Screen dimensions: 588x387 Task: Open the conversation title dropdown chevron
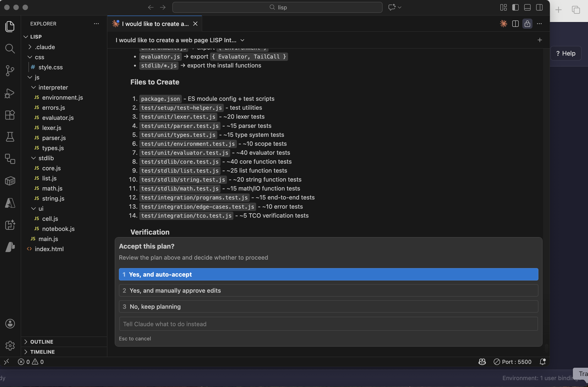coord(242,40)
